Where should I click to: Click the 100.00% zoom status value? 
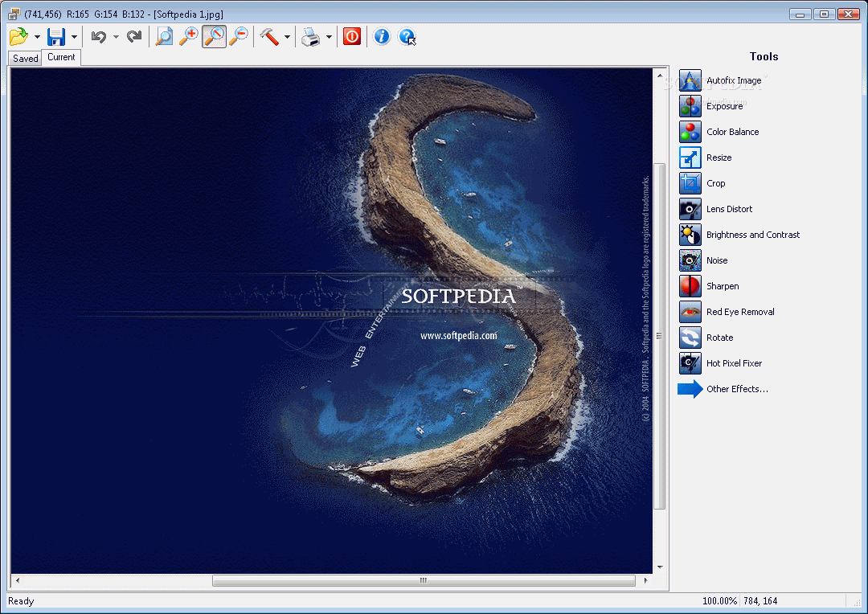coord(719,601)
